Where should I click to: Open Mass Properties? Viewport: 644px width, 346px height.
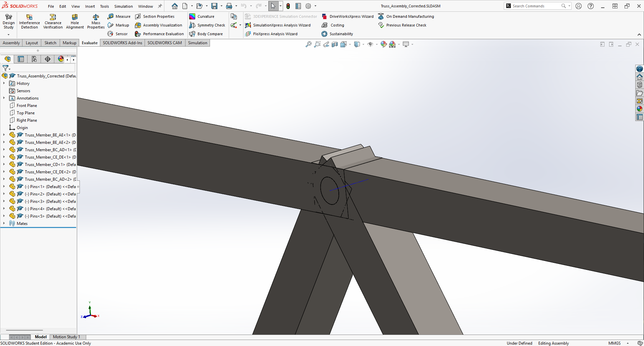(x=96, y=22)
